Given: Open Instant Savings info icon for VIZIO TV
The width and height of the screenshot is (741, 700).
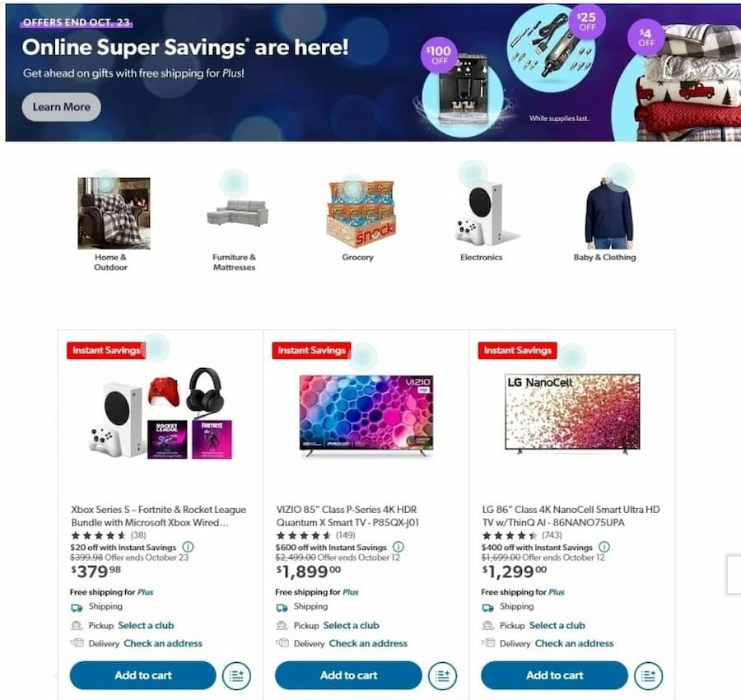Looking at the screenshot, I should 398,547.
